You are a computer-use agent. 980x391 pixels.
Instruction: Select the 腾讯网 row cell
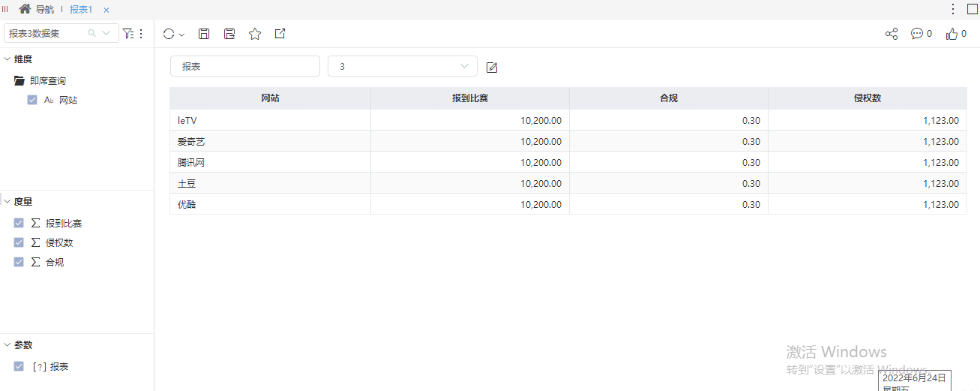pyautogui.click(x=270, y=162)
